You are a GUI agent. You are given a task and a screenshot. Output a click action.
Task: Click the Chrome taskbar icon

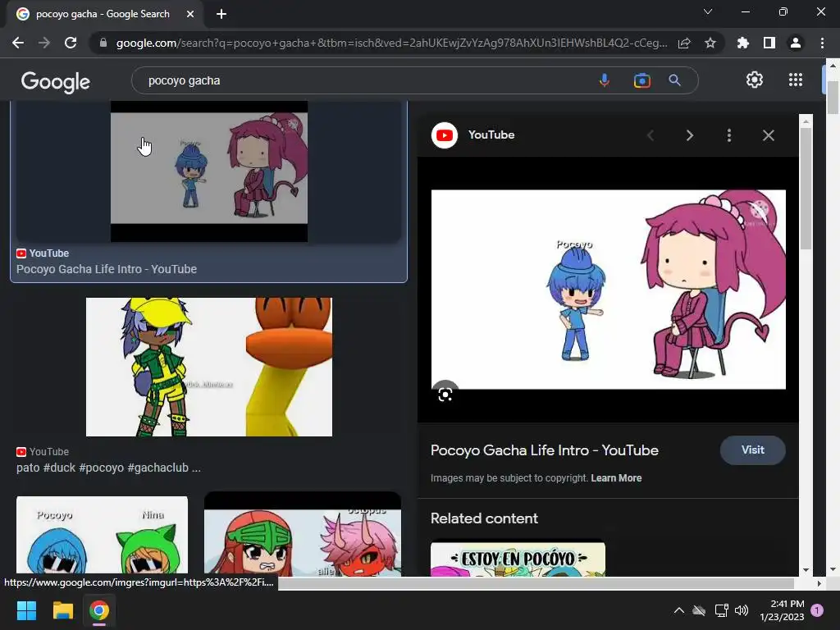click(99, 610)
